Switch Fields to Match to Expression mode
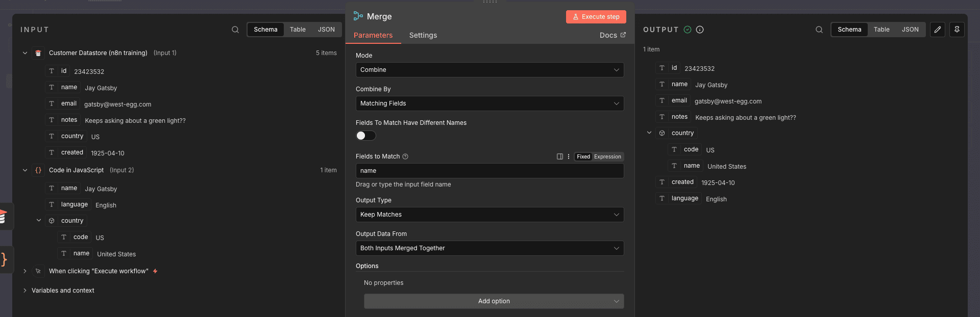 (x=607, y=156)
